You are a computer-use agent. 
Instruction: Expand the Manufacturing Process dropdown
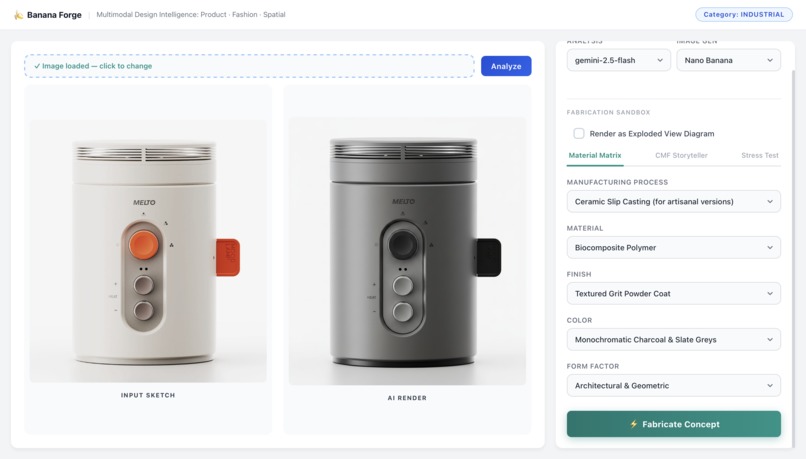tap(673, 201)
